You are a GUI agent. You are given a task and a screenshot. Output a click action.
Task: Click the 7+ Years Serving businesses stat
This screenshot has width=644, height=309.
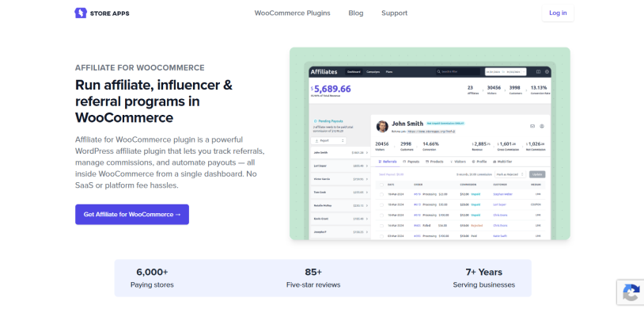pyautogui.click(x=484, y=278)
